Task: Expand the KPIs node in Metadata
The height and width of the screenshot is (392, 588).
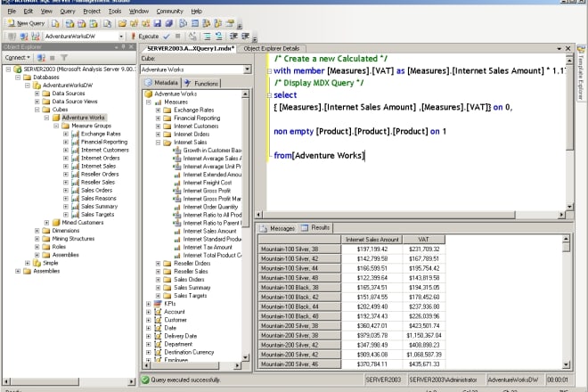Action: [149, 304]
